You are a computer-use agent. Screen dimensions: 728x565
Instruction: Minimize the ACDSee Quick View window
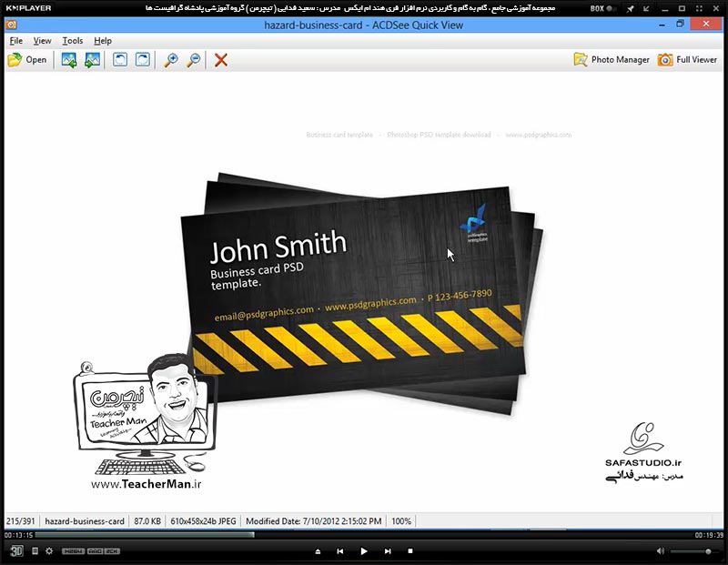pyautogui.click(x=662, y=25)
